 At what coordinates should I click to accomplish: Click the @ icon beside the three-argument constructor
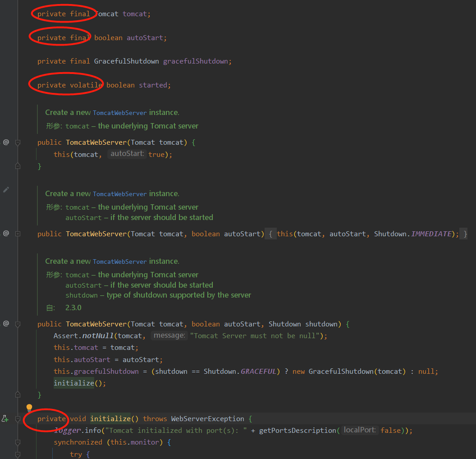tap(6, 324)
